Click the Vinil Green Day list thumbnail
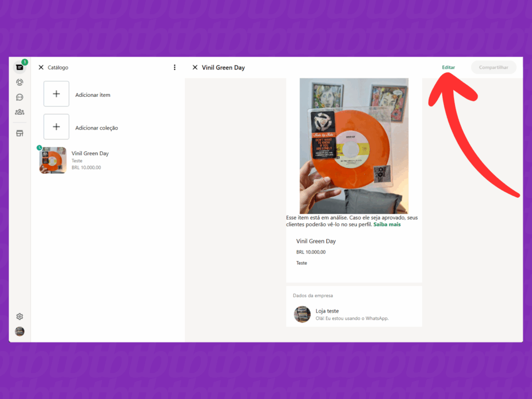Image resolution: width=532 pixels, height=399 pixels. (53, 160)
